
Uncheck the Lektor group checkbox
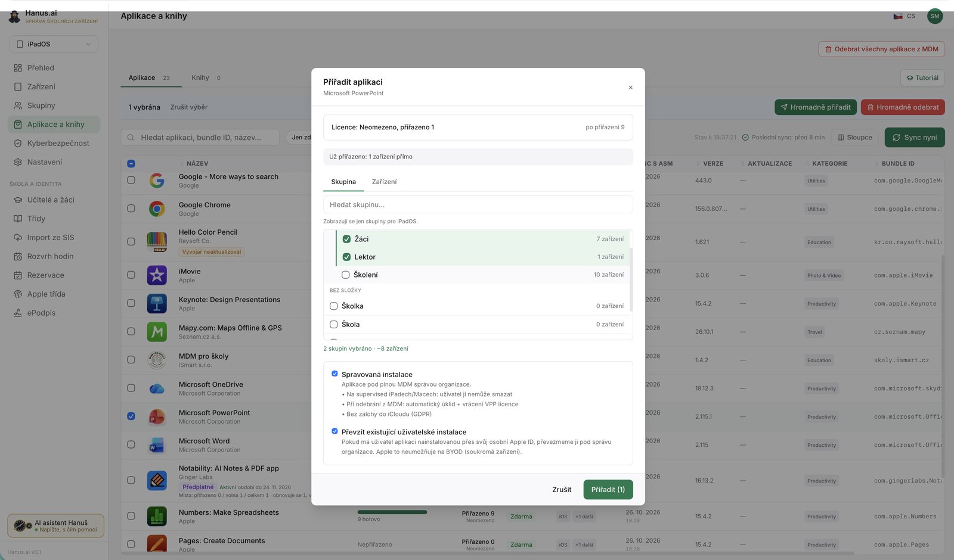346,257
